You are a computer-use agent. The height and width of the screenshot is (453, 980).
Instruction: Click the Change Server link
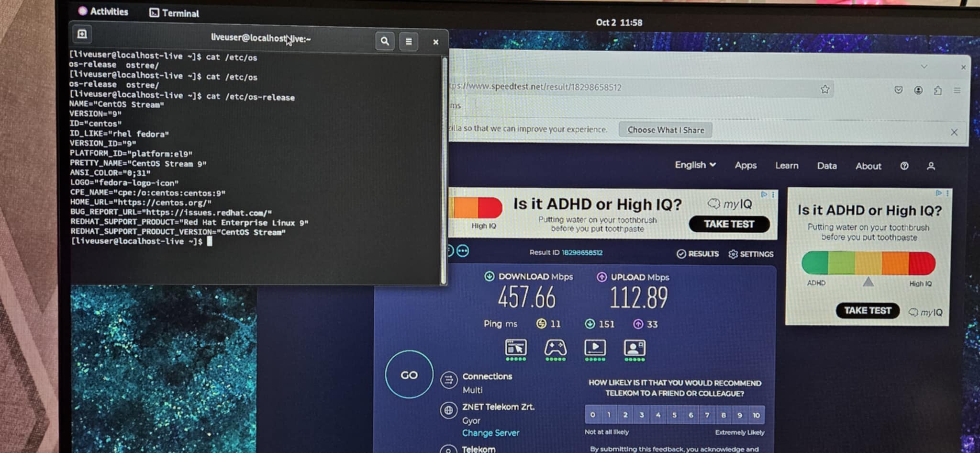tap(490, 433)
